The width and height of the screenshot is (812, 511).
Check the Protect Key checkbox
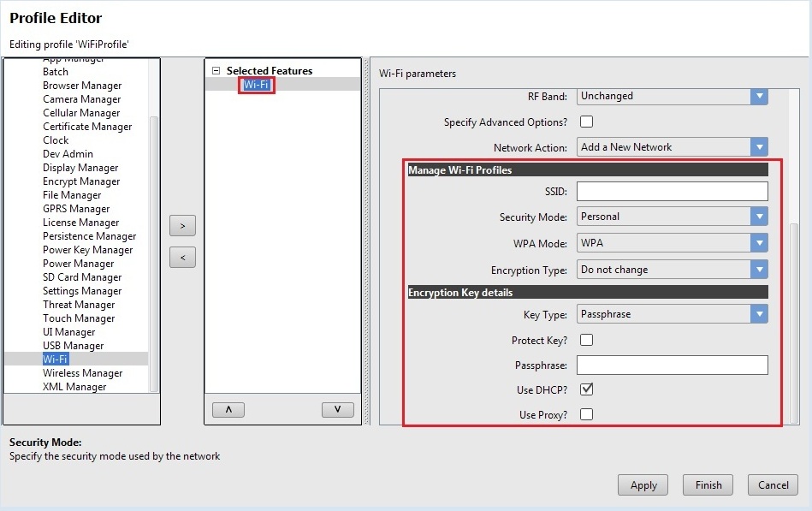tap(586, 340)
